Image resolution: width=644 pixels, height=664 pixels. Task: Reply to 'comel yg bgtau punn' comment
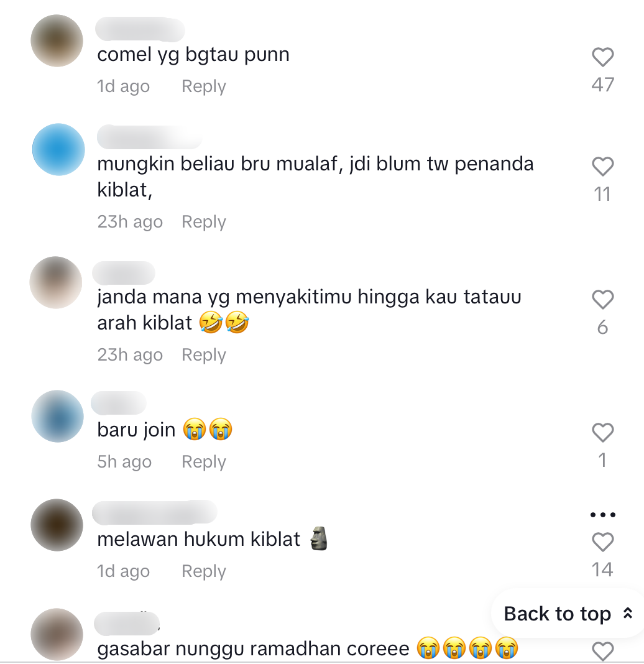pos(204,86)
